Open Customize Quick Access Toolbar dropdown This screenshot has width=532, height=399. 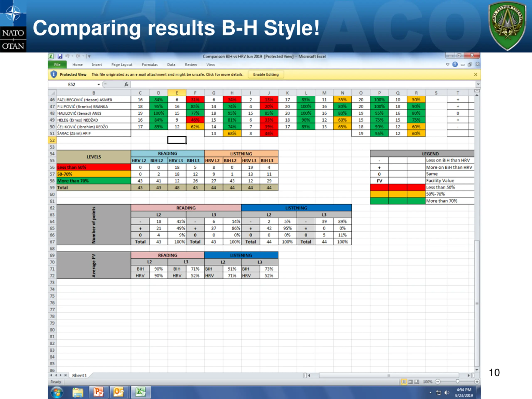coord(89,56)
